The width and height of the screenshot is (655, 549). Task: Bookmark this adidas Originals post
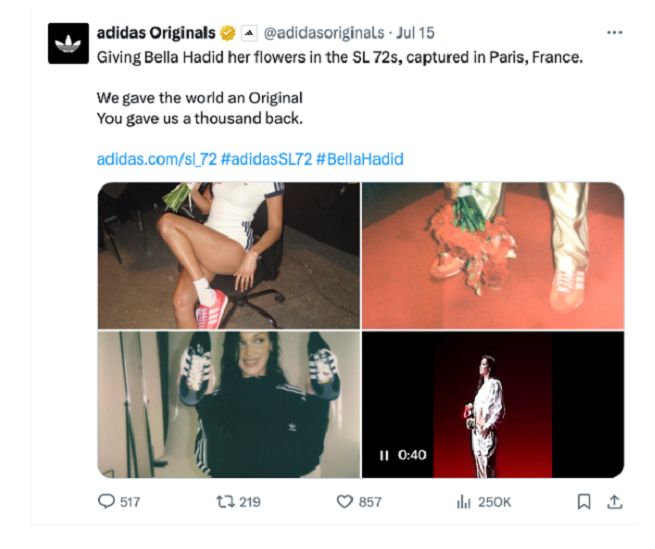point(585,501)
